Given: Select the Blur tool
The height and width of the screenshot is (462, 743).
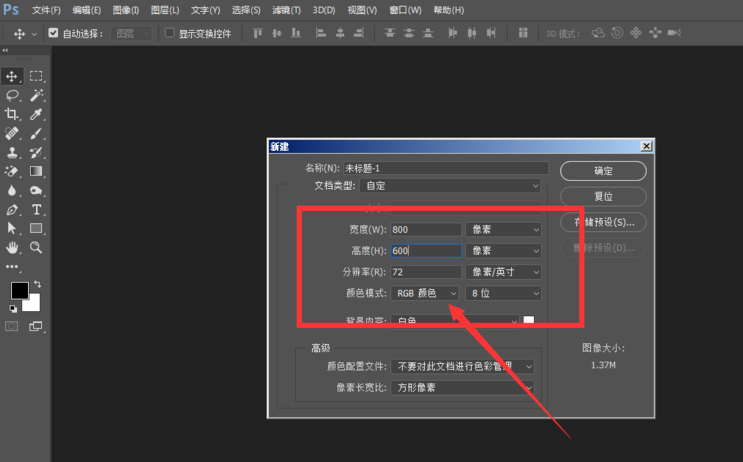Looking at the screenshot, I should 12,190.
